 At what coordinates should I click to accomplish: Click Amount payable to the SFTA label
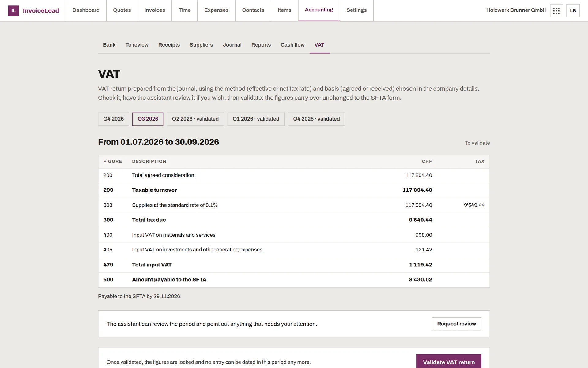point(169,280)
